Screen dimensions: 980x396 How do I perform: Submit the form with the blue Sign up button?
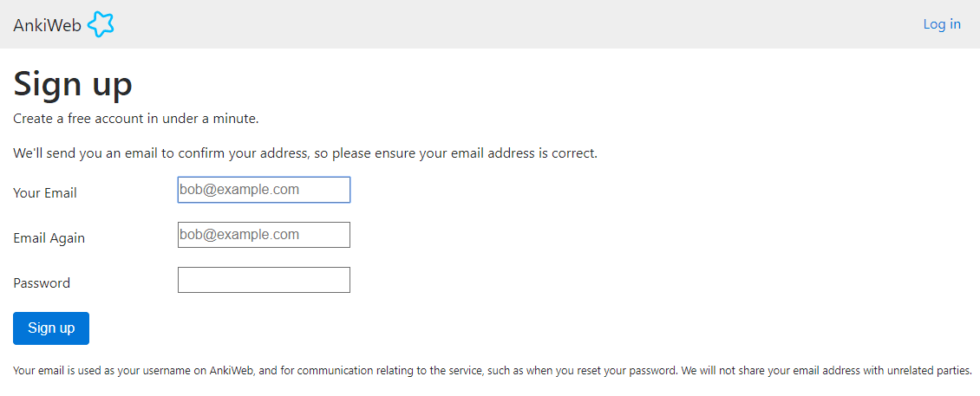pyautogui.click(x=51, y=328)
